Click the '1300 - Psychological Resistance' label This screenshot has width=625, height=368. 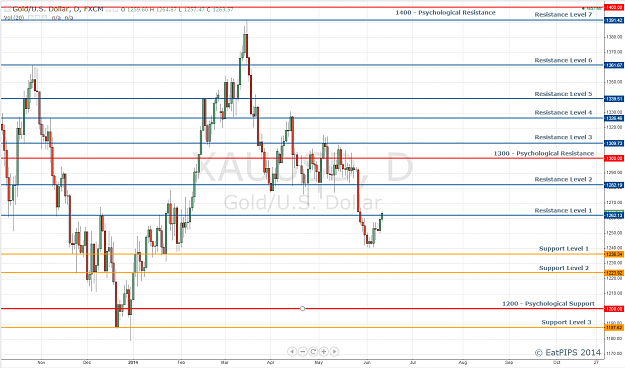[544, 153]
